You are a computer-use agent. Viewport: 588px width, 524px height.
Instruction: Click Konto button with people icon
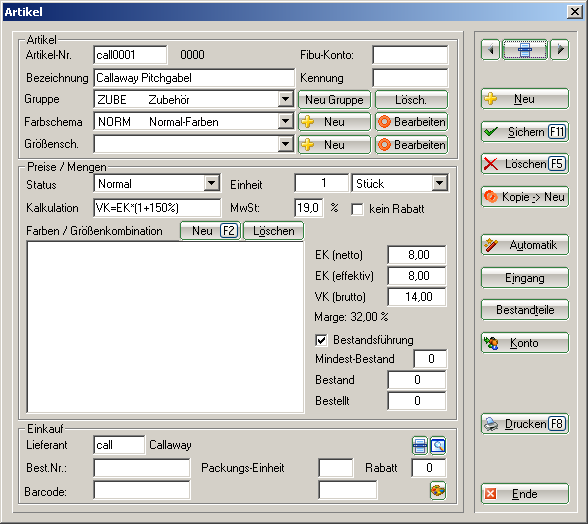(x=525, y=343)
